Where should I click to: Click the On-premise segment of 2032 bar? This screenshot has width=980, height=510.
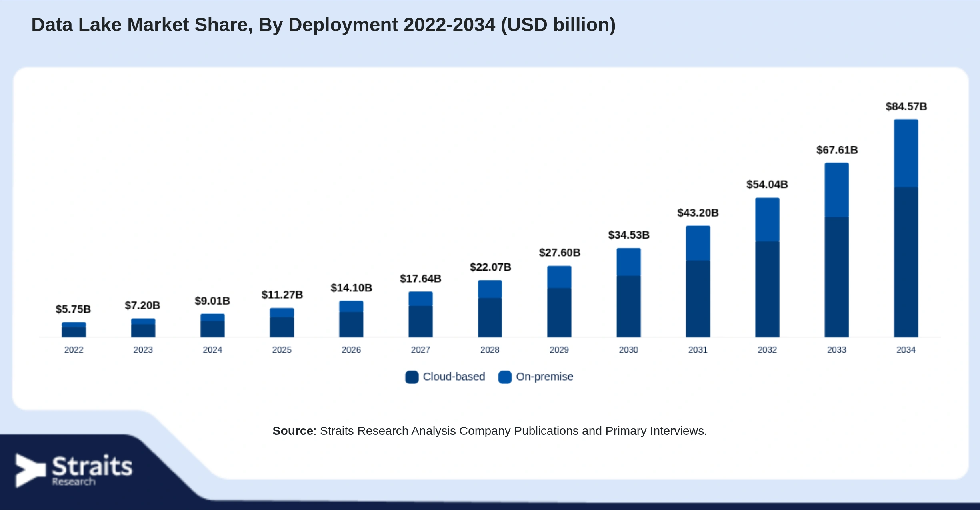coord(767,220)
